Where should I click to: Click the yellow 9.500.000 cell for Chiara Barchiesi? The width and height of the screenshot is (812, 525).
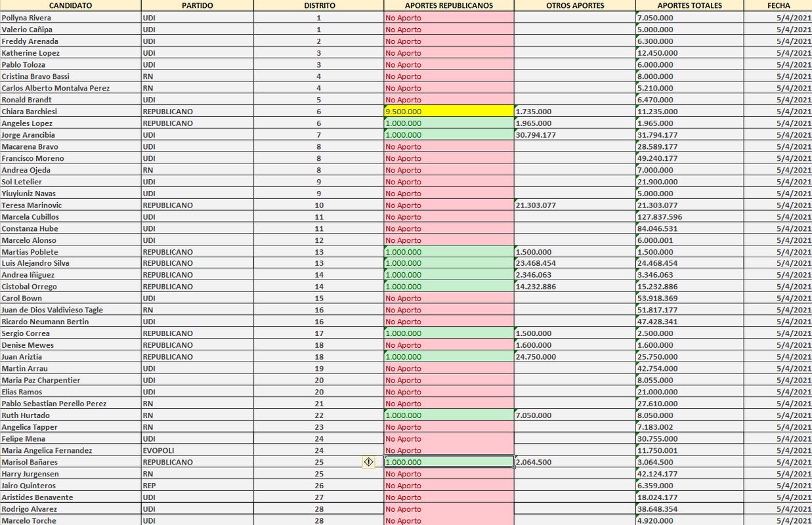click(x=449, y=112)
